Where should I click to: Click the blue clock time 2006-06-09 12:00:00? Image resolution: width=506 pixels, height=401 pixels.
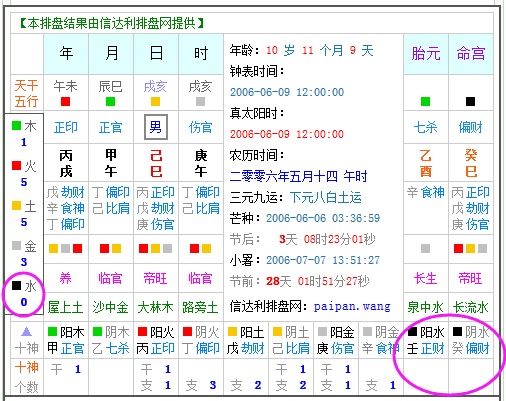pos(287,92)
